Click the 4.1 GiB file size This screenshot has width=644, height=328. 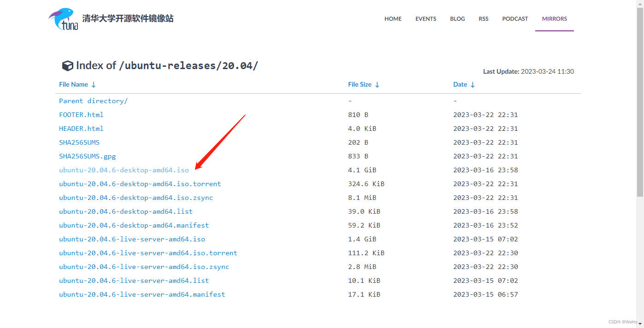tap(362, 170)
